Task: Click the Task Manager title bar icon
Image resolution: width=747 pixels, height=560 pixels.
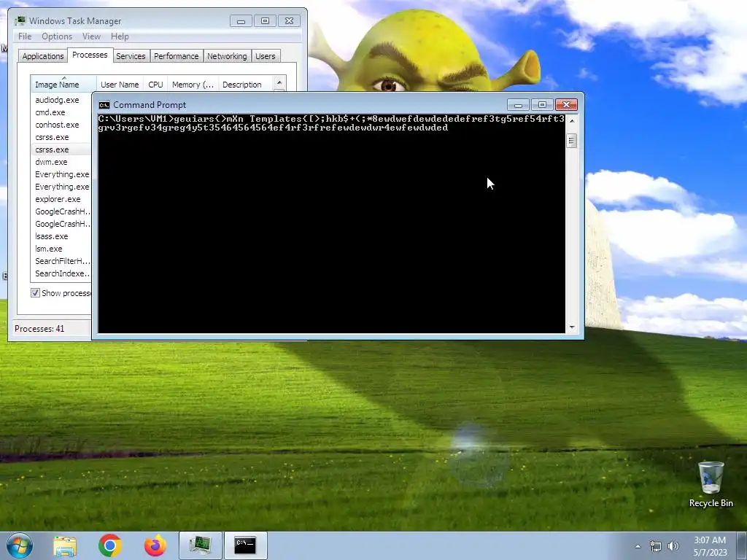Action: tap(20, 21)
